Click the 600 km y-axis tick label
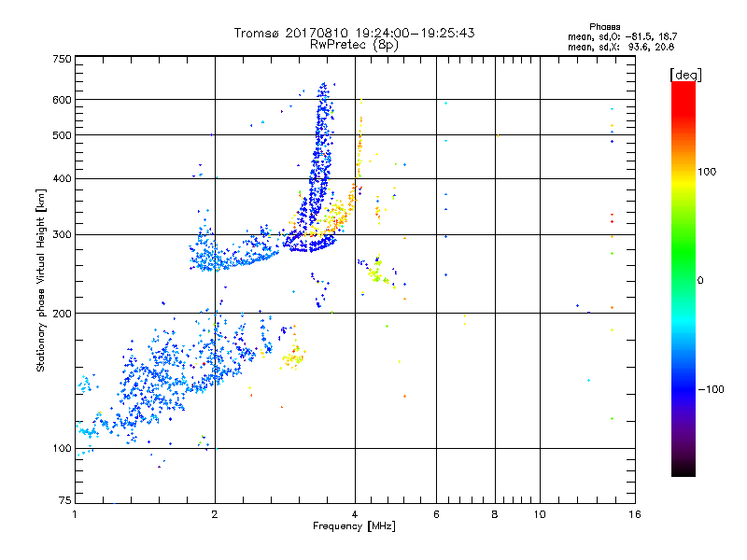Viewport: 747px width, 560px height. [x=62, y=100]
